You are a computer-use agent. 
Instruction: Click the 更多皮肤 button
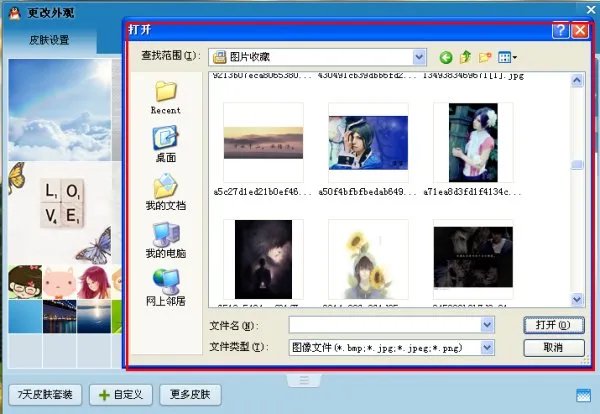click(190, 394)
